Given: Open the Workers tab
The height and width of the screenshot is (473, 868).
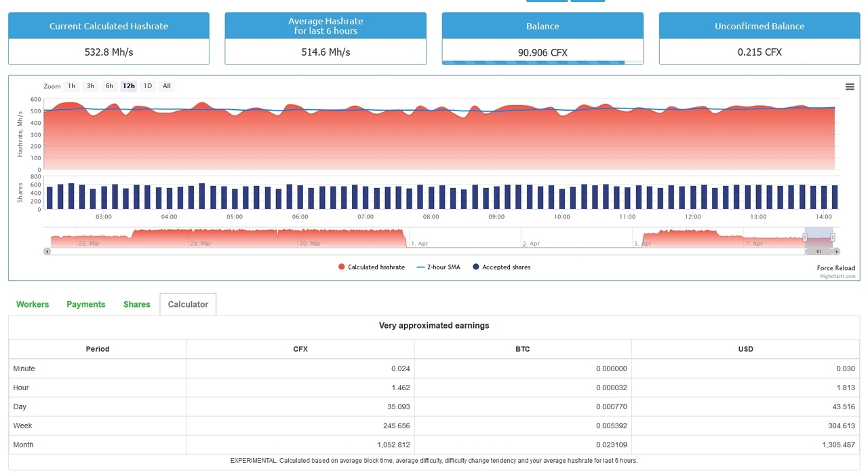Looking at the screenshot, I should (x=33, y=305).
